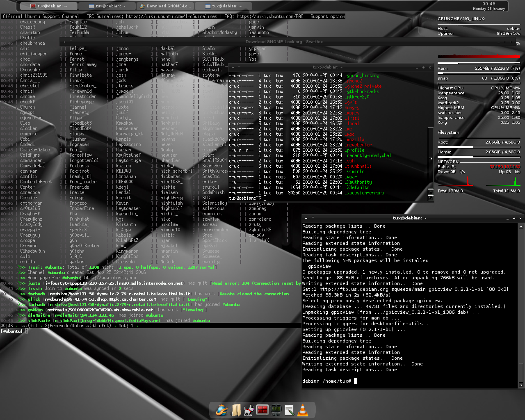Click the .profile entry in the terminal listing
Screen dimensions: 525x420
(x=355, y=150)
